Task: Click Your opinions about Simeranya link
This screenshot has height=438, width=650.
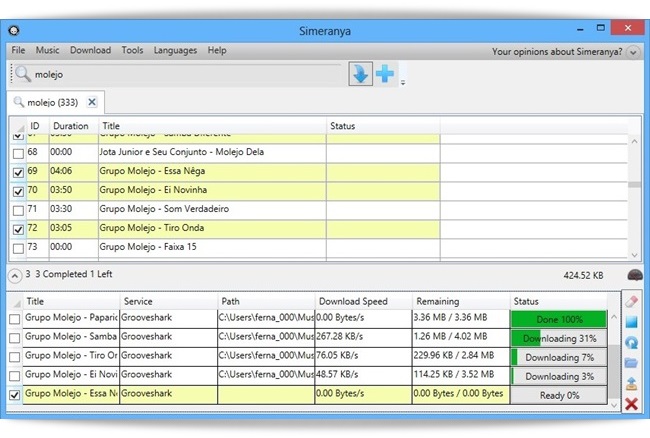Action: click(x=557, y=52)
